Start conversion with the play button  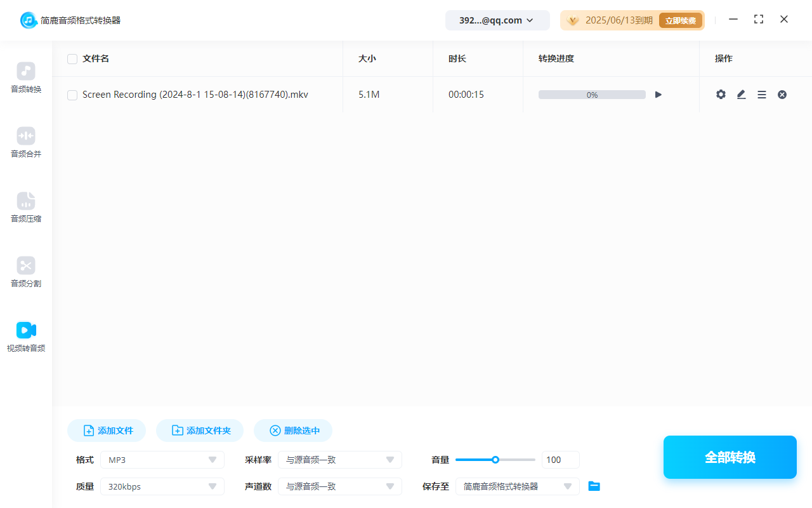658,94
